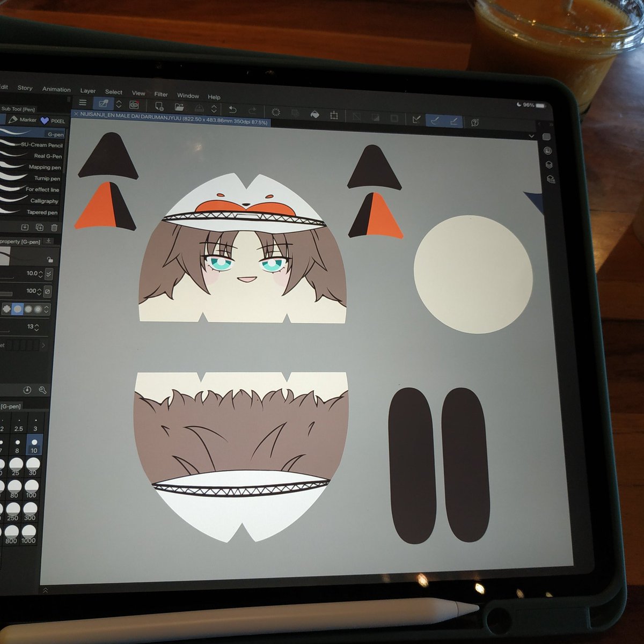Viewport: 644px width, 644px height.
Task: Click the Show selection border icon
Action: 394,118
